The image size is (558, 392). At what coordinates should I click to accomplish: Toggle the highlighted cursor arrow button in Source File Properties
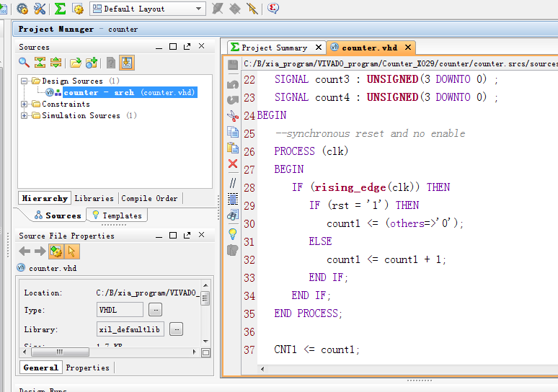click(72, 251)
